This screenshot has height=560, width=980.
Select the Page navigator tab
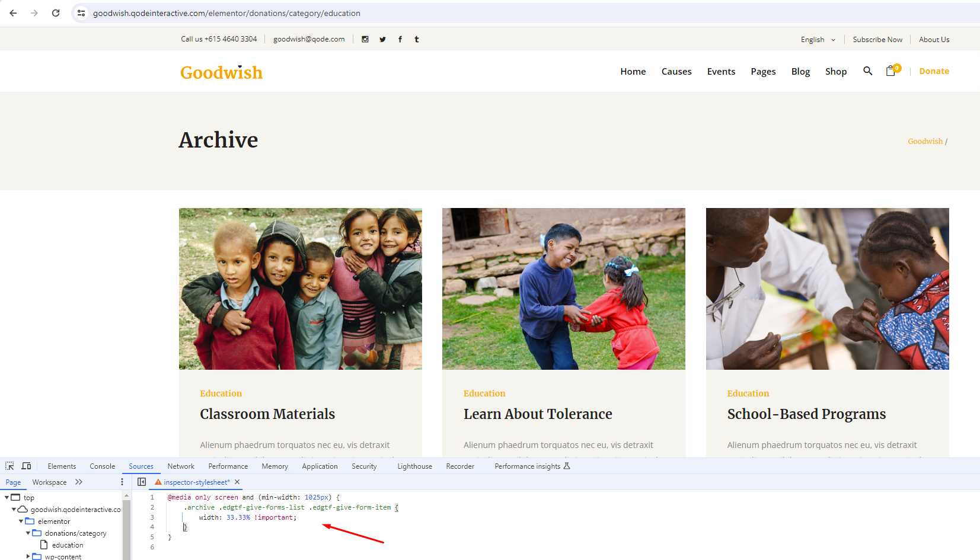(x=13, y=482)
